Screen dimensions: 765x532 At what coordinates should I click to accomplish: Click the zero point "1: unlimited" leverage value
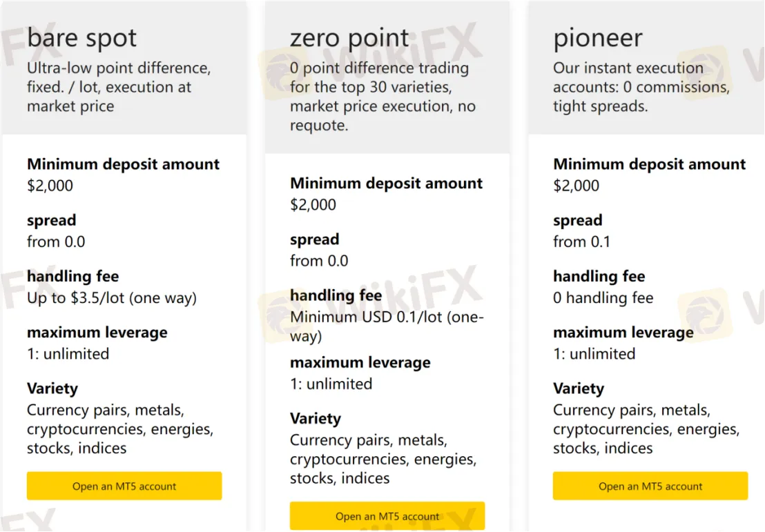click(x=331, y=384)
